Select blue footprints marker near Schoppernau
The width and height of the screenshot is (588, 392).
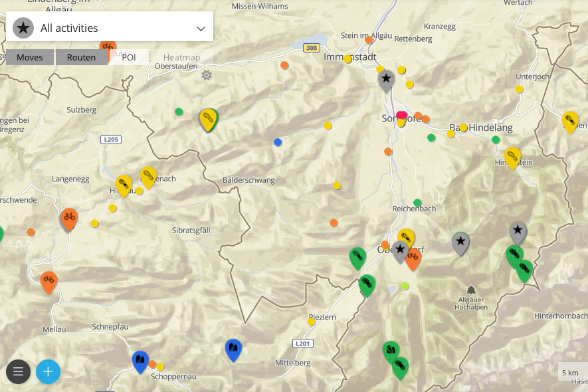pyautogui.click(x=140, y=360)
